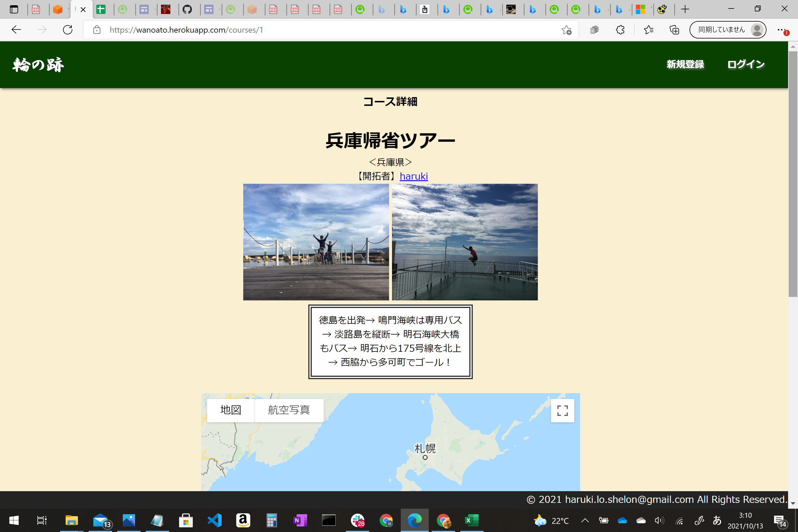Click the ログイン link
798x532 pixels.
point(745,64)
